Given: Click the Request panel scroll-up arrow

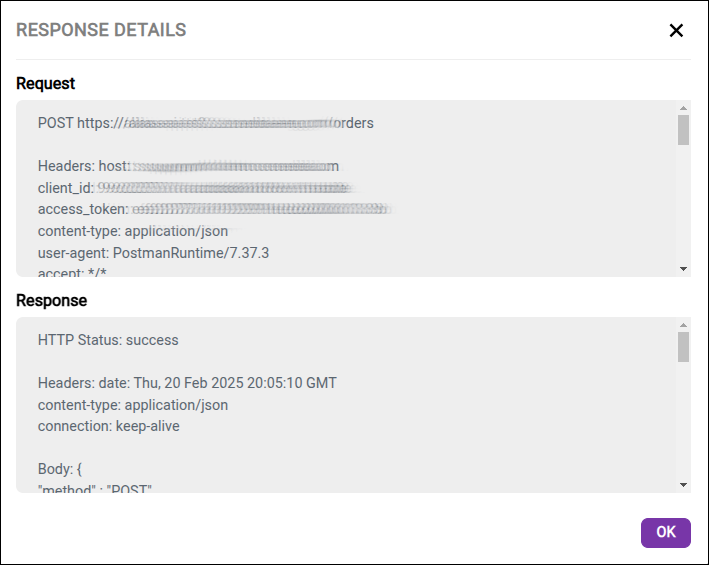Looking at the screenshot, I should pyautogui.click(x=683, y=108).
